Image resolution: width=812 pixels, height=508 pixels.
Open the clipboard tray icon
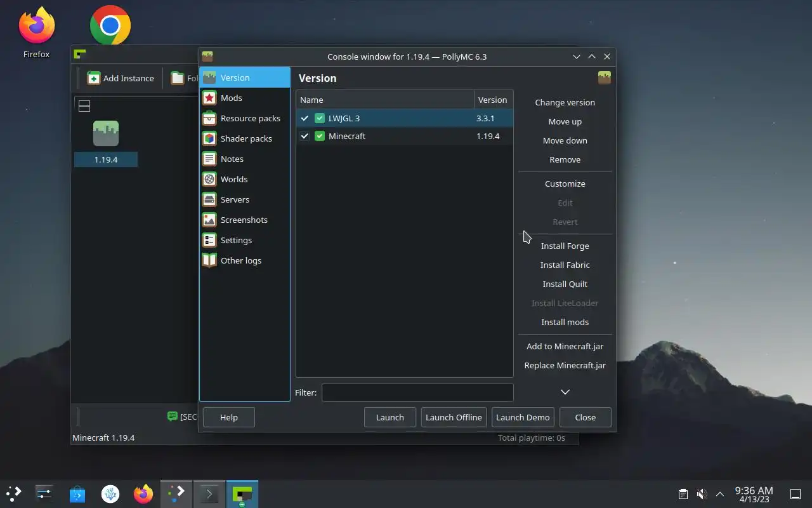[683, 494]
